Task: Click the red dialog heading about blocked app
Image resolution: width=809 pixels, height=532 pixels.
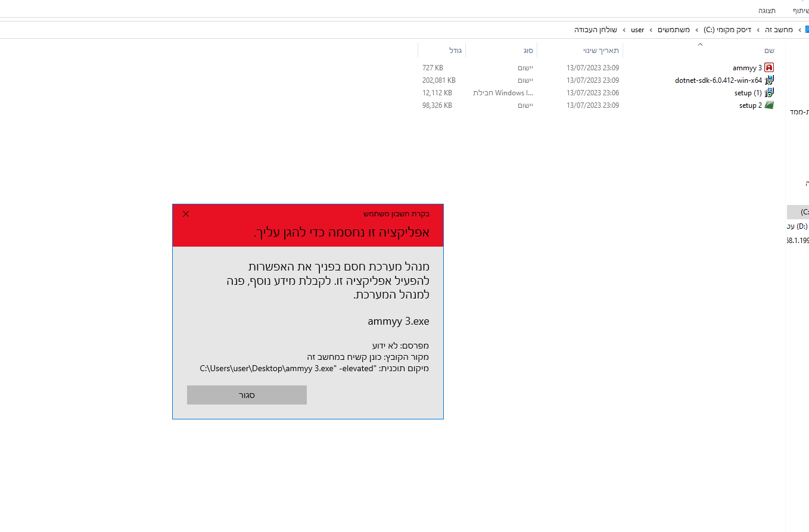Action: [x=342, y=232]
